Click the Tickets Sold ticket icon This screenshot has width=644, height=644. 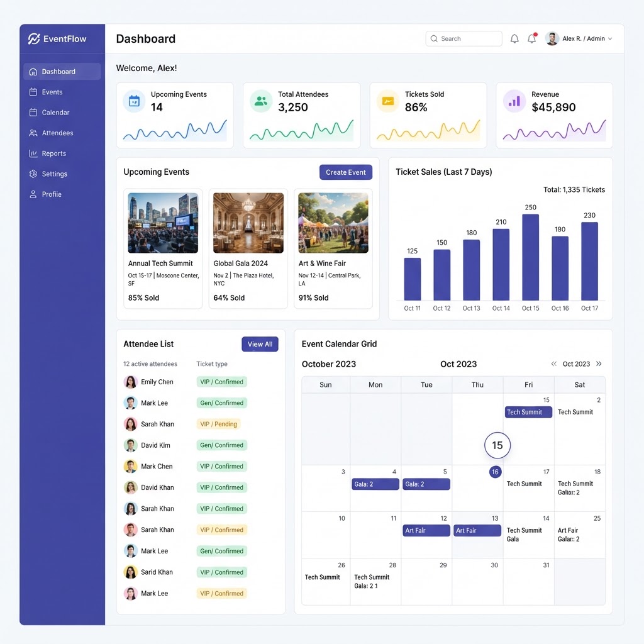click(387, 101)
